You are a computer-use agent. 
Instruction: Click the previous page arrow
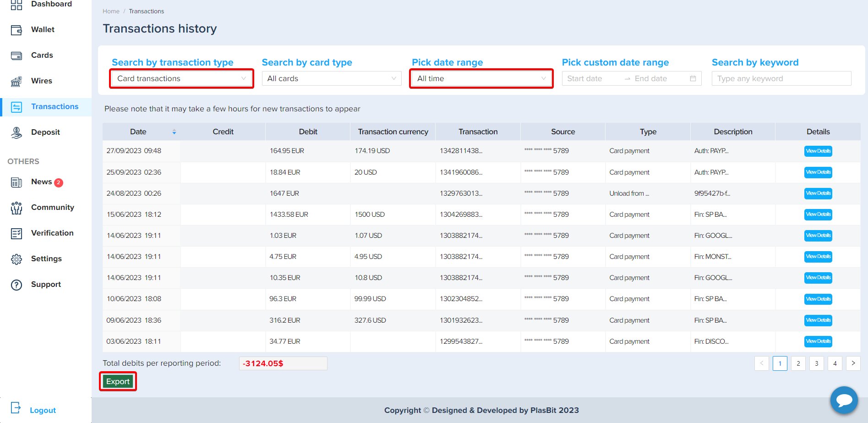pyautogui.click(x=762, y=363)
